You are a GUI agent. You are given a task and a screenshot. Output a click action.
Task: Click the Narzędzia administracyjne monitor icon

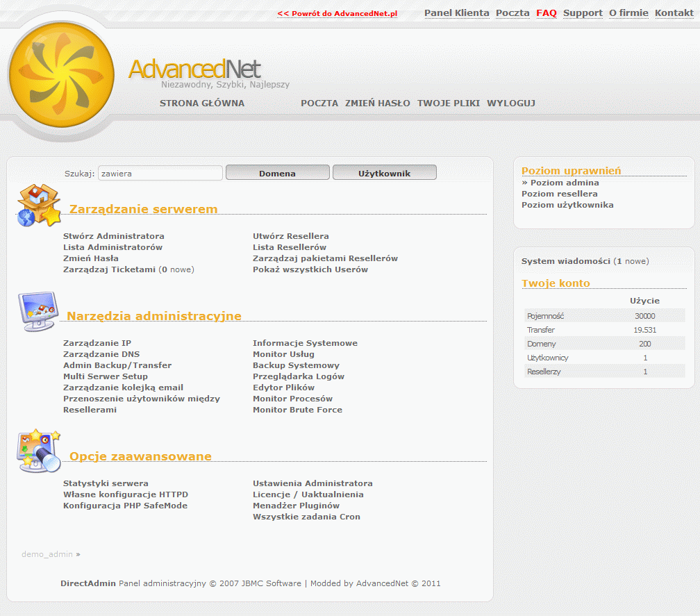(37, 311)
